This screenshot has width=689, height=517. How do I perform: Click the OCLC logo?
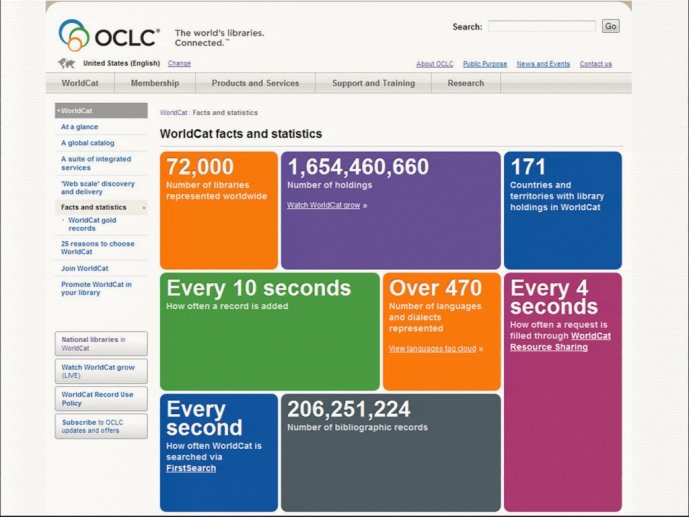(109, 35)
